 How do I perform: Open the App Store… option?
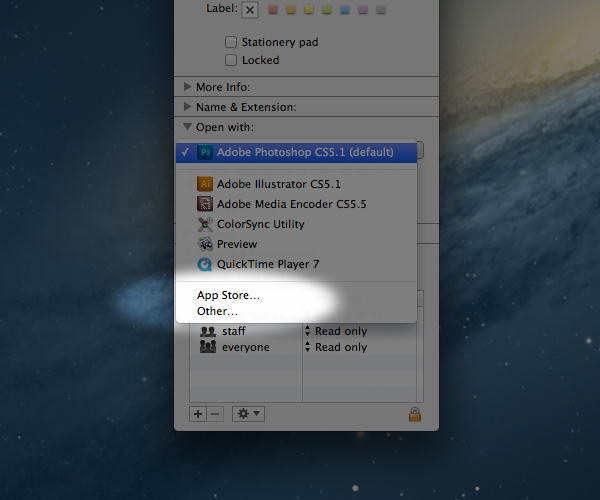pyautogui.click(x=296, y=295)
